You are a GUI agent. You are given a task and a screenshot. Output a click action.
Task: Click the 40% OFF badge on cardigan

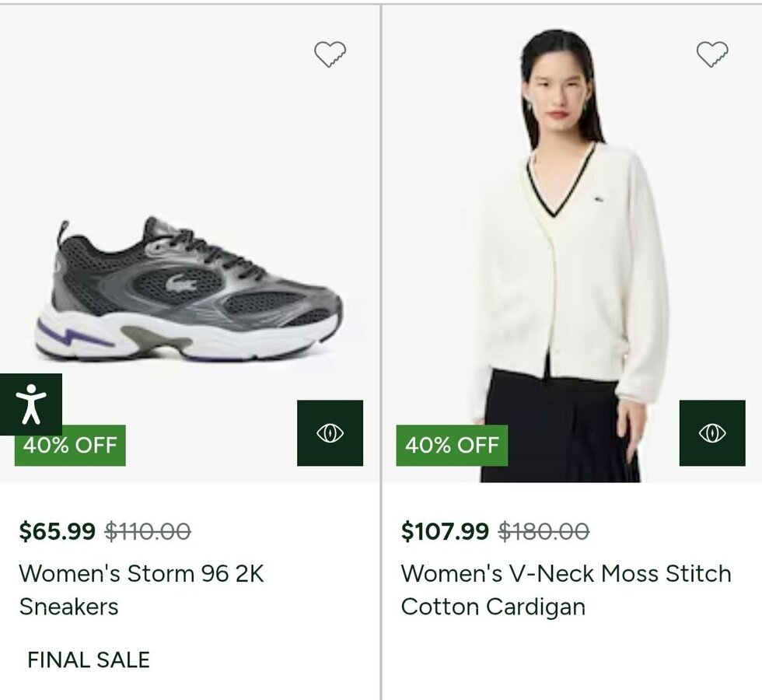click(x=452, y=446)
